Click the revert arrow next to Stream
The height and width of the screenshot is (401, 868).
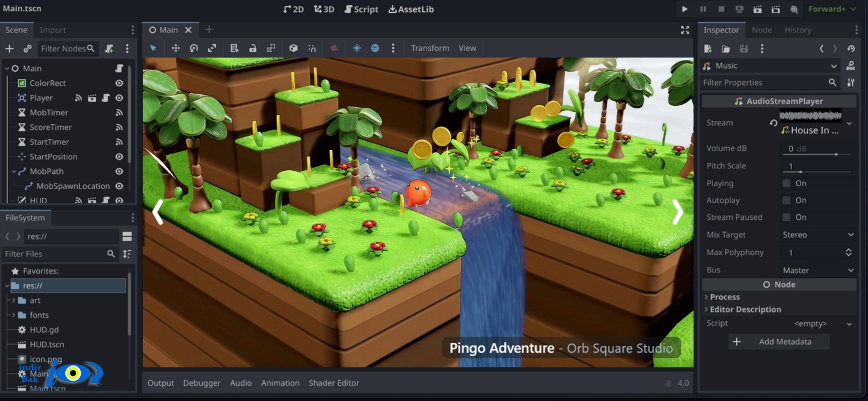click(x=774, y=123)
